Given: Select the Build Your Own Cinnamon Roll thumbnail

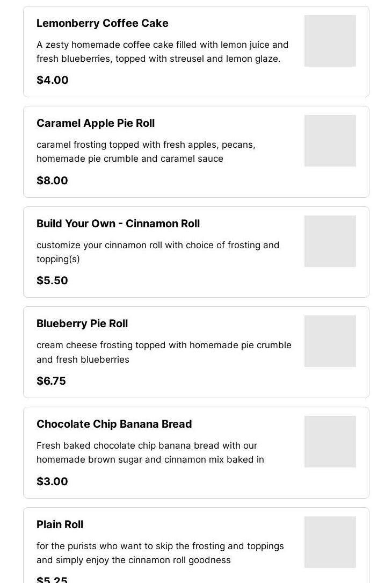Looking at the screenshot, I should (330, 241).
